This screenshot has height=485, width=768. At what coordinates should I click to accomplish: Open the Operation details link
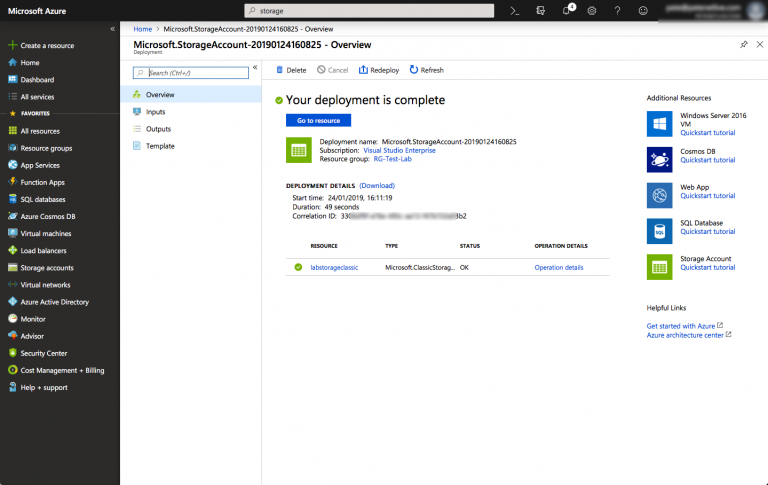[x=559, y=267]
